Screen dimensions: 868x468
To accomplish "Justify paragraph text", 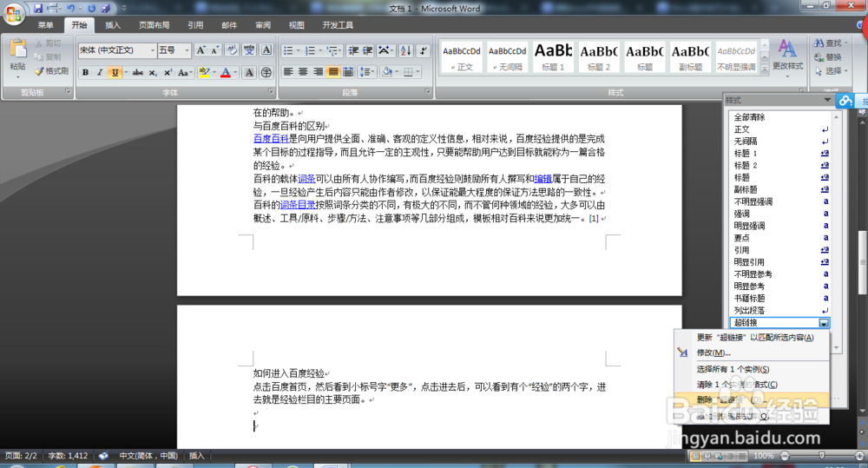I will (332, 72).
